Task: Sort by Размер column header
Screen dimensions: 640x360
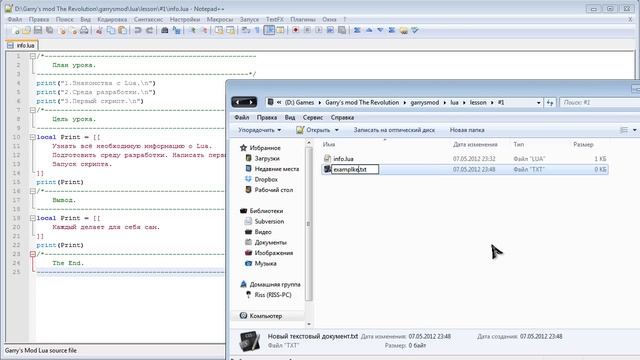Action: (583, 144)
